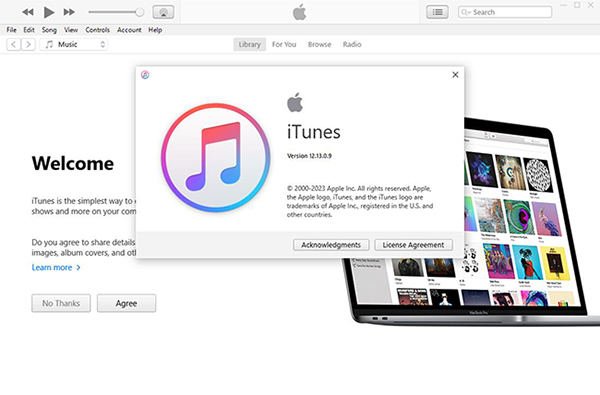Go back with the left arrow
The image size is (600, 395).
coord(13,44)
